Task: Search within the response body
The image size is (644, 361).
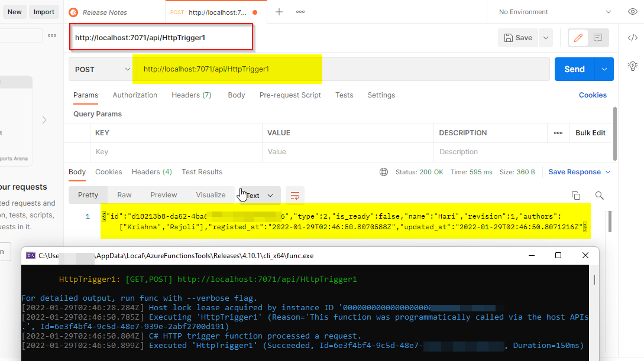Action: coord(599,195)
